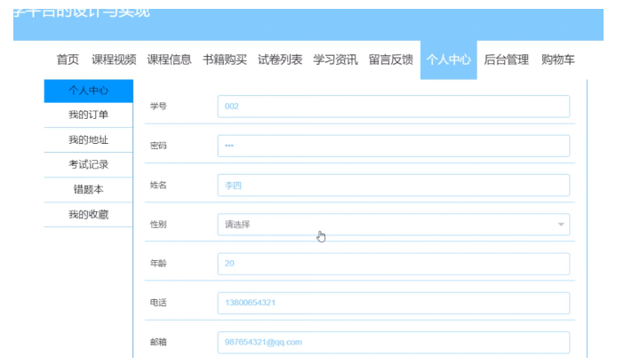Go to 学习资讯 section
Screen dimensions: 624x364
pos(335,59)
